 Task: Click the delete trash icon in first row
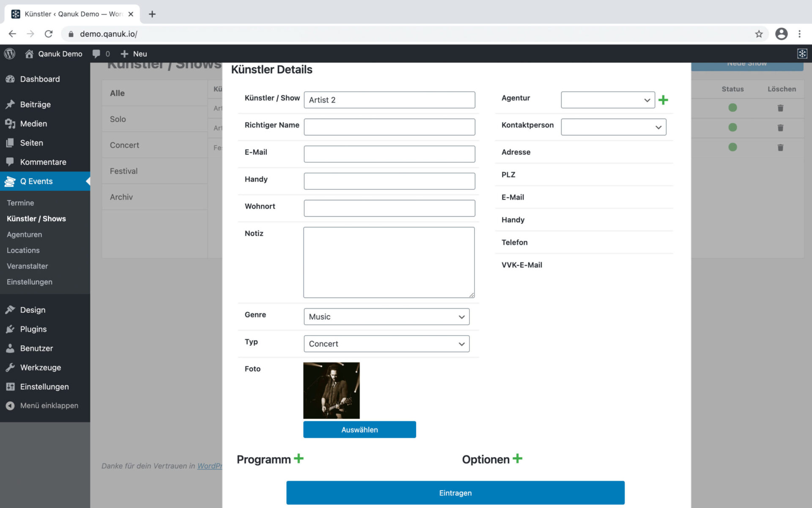click(780, 108)
